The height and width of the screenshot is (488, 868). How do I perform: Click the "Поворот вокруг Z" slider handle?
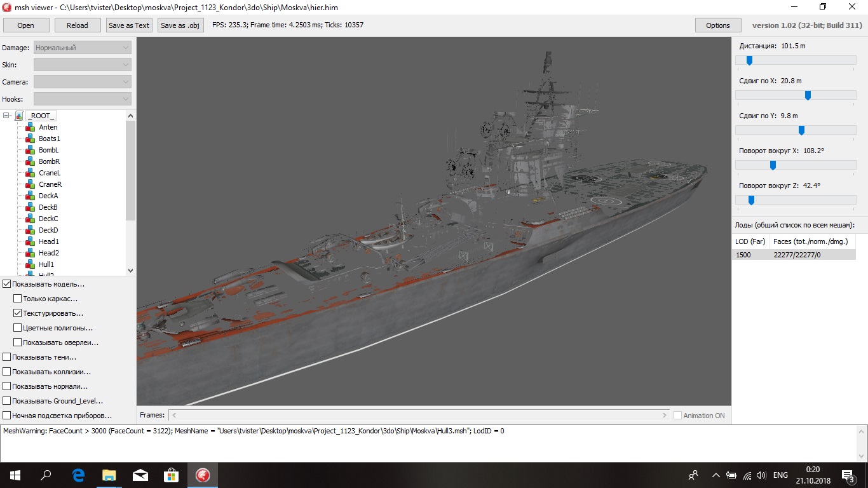click(x=751, y=200)
